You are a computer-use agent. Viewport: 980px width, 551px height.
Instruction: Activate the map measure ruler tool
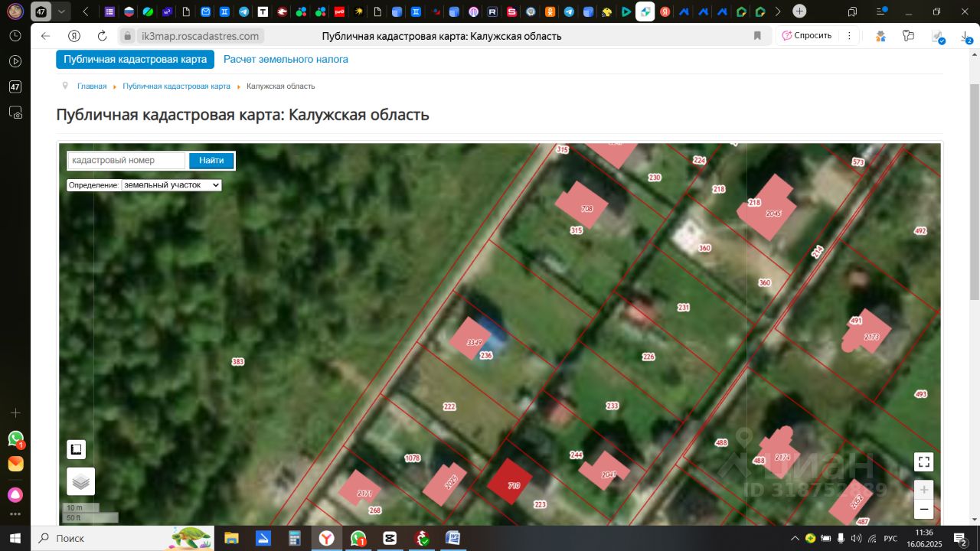(x=76, y=449)
